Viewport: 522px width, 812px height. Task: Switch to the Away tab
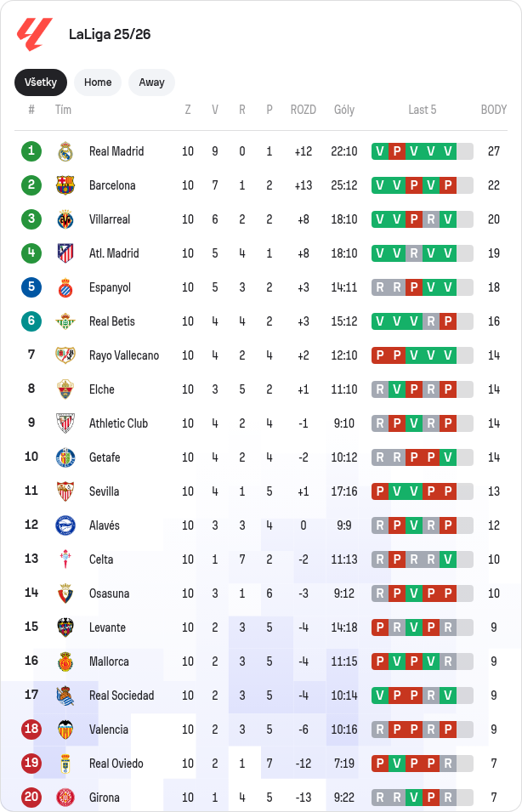tap(151, 82)
